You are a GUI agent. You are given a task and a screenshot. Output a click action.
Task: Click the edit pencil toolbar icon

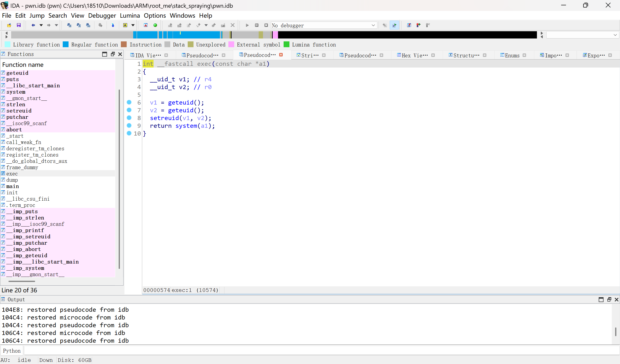[223, 25]
